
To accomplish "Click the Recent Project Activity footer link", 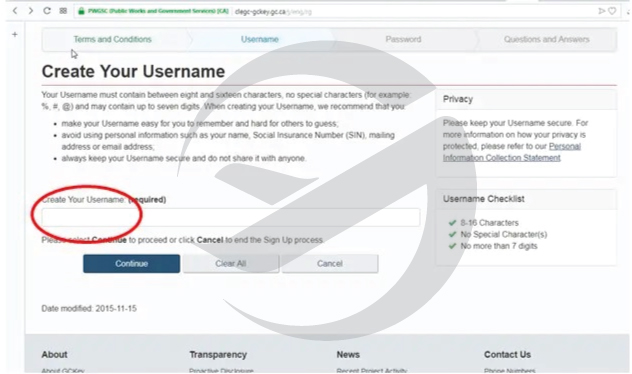I will [372, 370].
